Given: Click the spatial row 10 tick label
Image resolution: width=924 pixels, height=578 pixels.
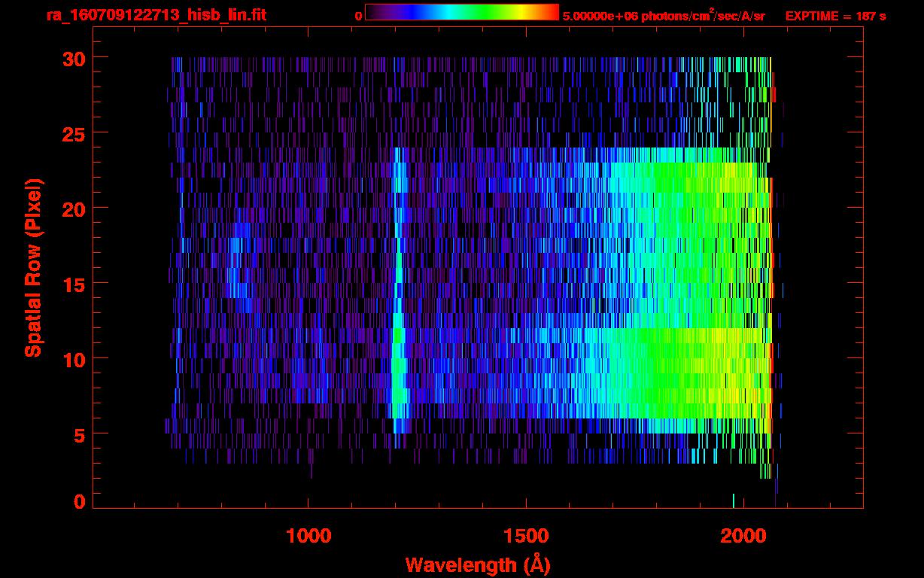Looking at the screenshot, I should 72,359.
